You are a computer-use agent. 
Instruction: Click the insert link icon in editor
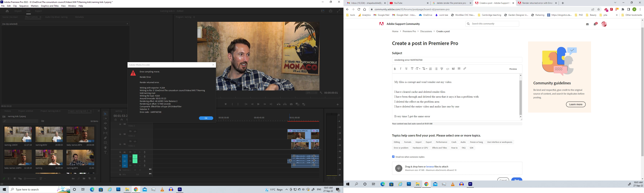coord(465,69)
